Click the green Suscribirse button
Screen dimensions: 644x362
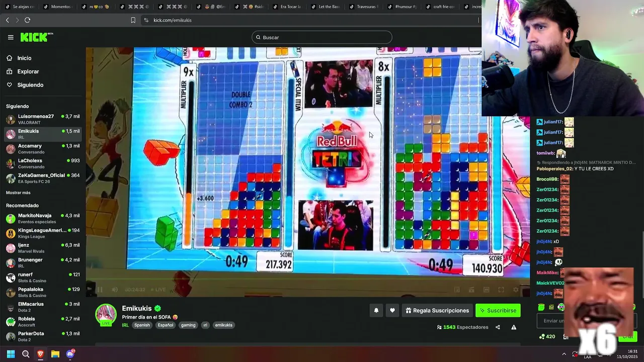click(x=498, y=311)
